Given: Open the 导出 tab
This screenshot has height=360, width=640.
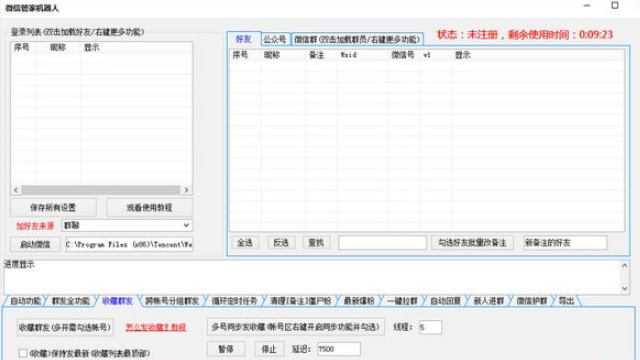Looking at the screenshot, I should (567, 301).
